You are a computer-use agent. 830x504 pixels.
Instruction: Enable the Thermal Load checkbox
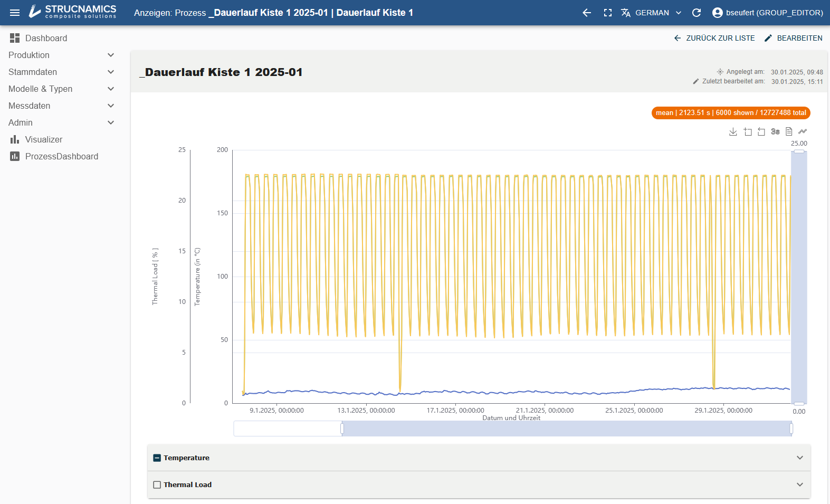point(157,485)
